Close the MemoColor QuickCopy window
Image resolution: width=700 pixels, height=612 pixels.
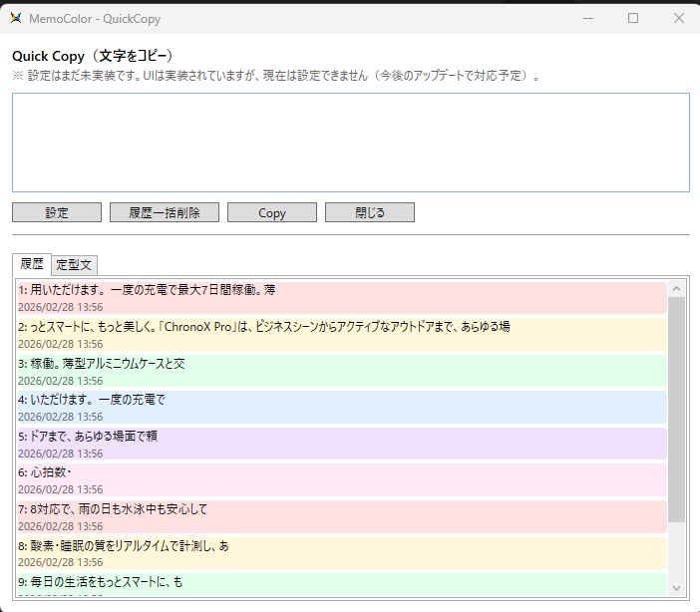tap(679, 18)
